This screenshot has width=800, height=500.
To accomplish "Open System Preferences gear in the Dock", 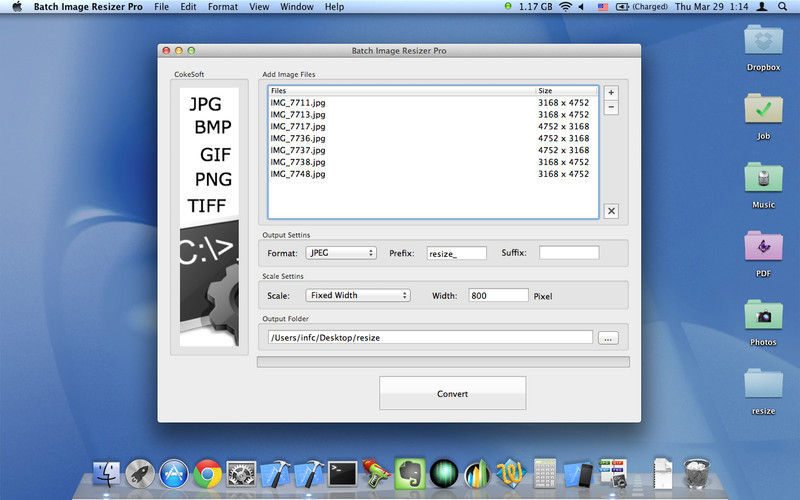I will [x=241, y=474].
